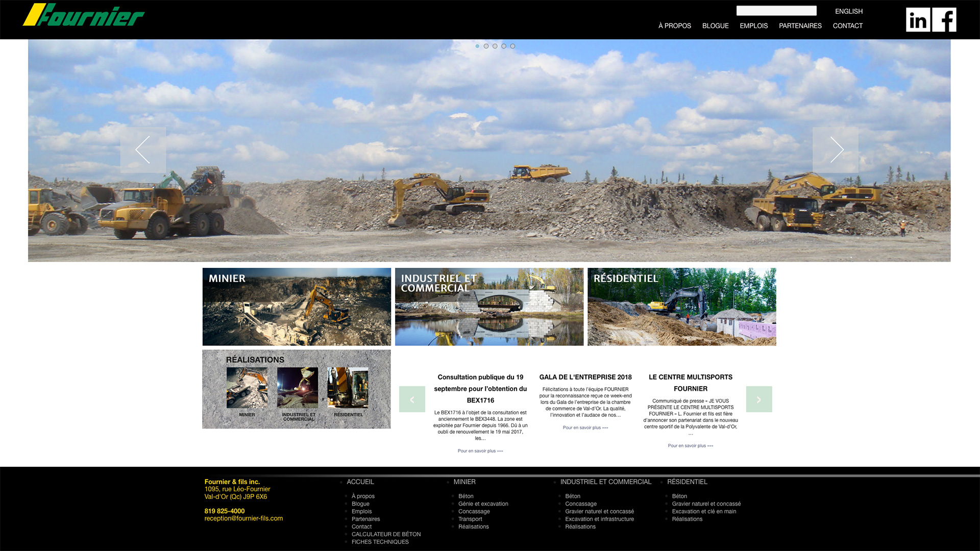
Task: Read more about the BEX1716 consultation
Action: [x=480, y=450]
